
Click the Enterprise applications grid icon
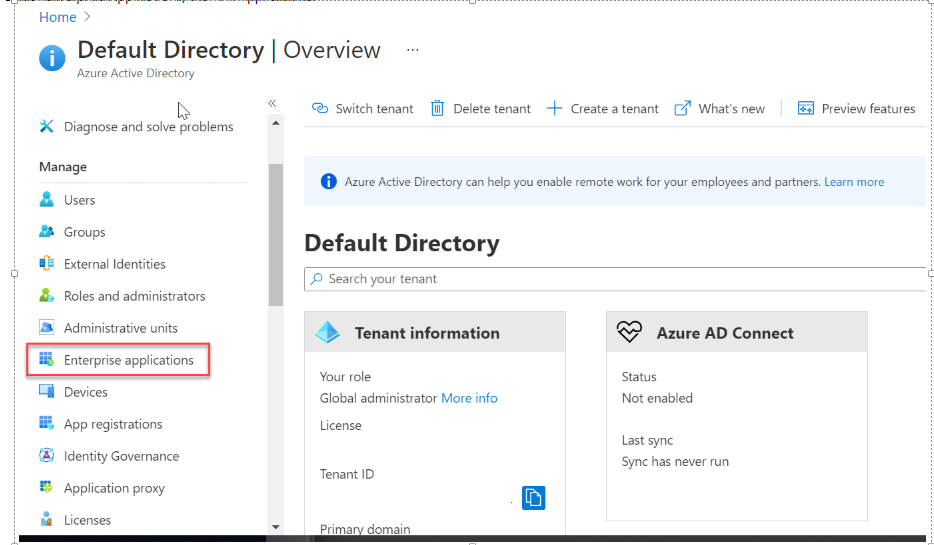tap(46, 360)
